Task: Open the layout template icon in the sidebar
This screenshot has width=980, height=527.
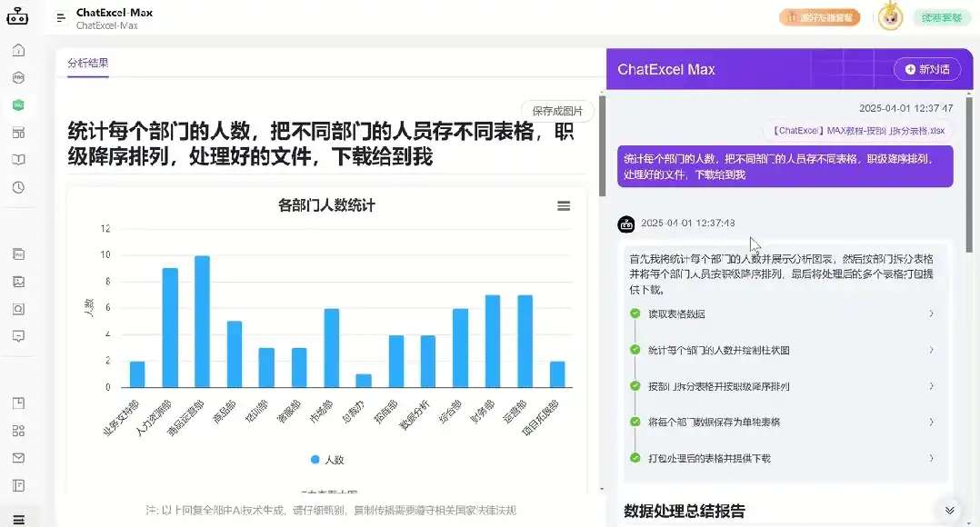Action: 19,133
